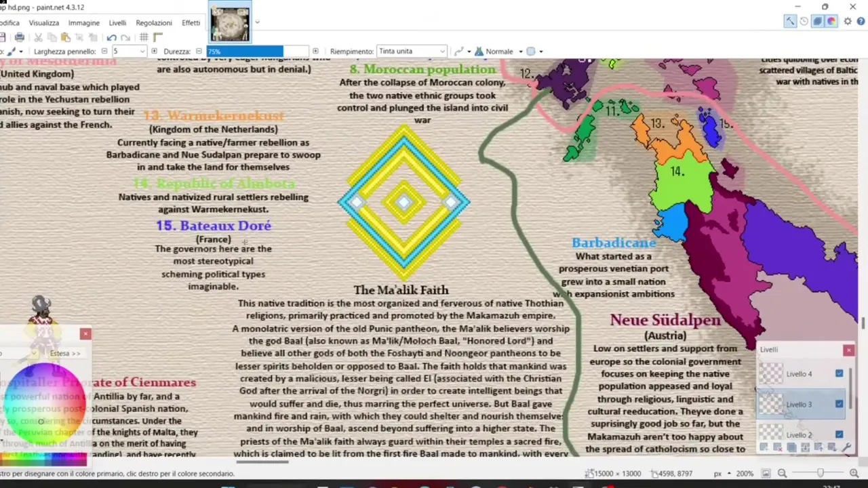The height and width of the screenshot is (488, 868).
Task: Close the Livelli window
Action: point(848,350)
